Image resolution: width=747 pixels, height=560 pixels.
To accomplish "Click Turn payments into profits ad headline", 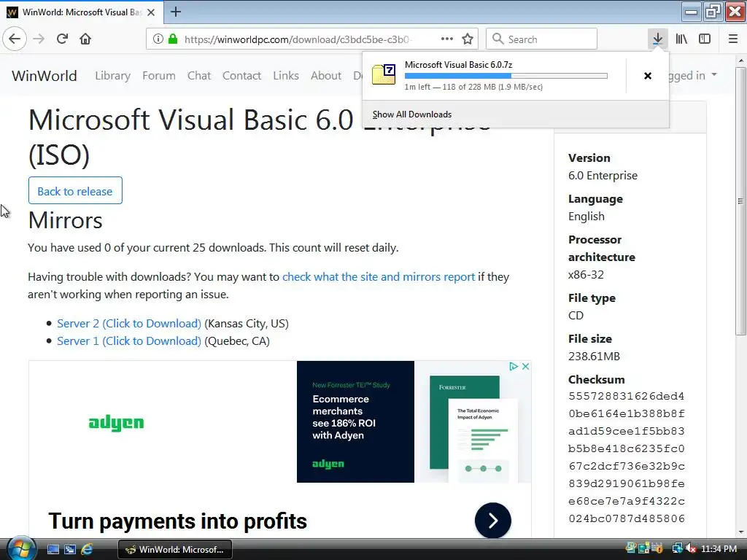I will tap(177, 521).
